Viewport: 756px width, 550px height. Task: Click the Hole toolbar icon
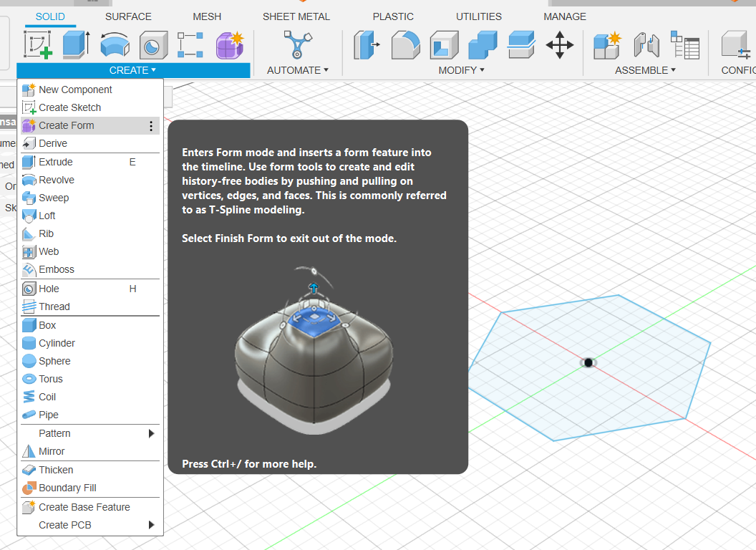(153, 45)
